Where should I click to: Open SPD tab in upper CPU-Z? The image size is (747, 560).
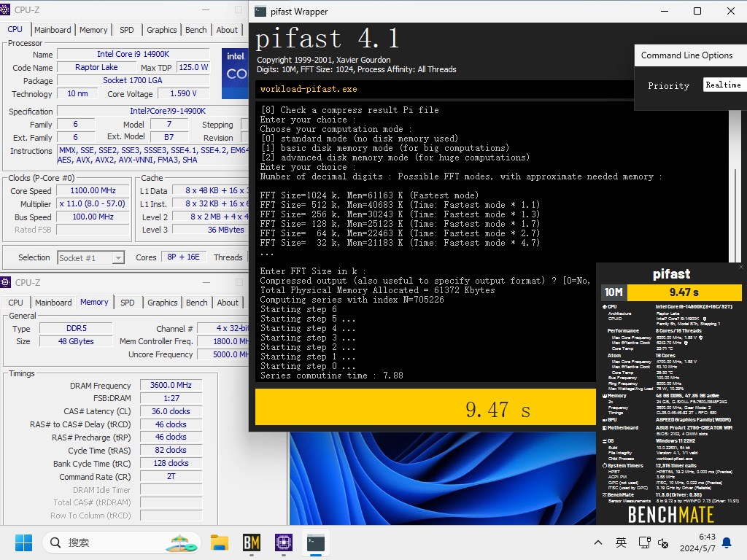pyautogui.click(x=127, y=30)
